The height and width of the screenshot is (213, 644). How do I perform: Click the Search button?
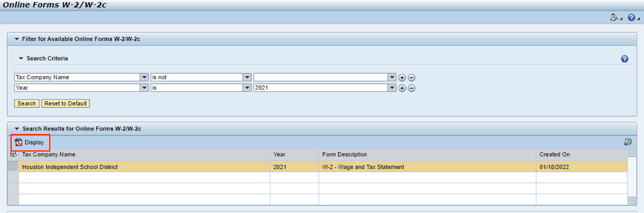(x=27, y=104)
